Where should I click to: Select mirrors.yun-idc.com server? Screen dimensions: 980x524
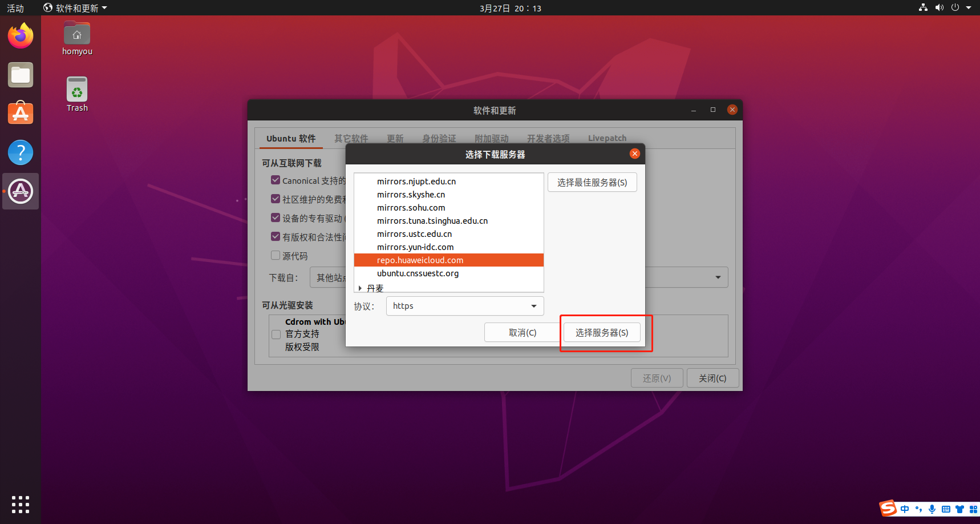pos(449,247)
